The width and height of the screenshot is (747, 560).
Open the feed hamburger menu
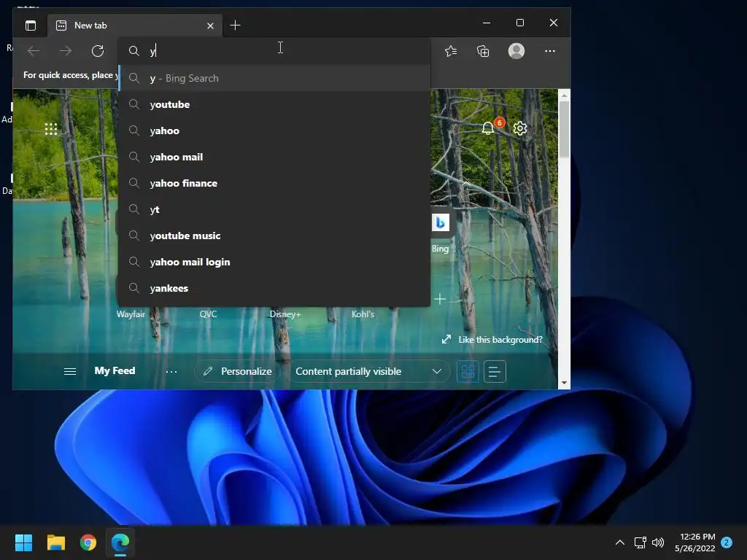tap(70, 371)
